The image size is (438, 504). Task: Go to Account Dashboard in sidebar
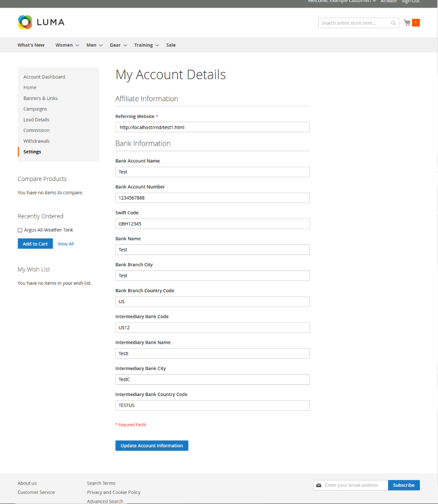pyautogui.click(x=44, y=77)
